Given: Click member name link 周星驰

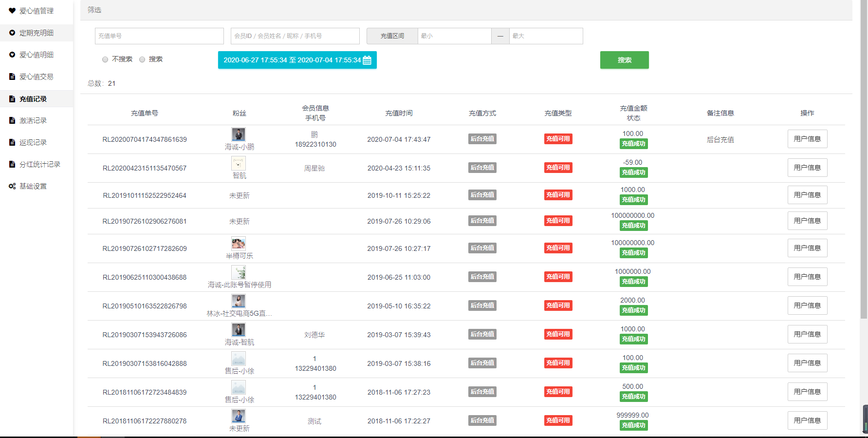Looking at the screenshot, I should tap(314, 168).
